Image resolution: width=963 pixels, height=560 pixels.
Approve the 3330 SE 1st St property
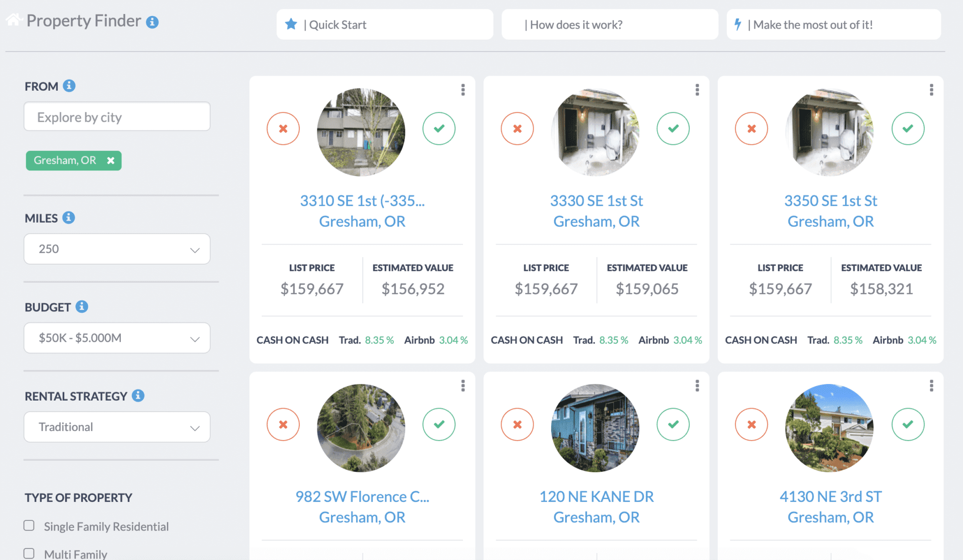[x=673, y=128]
